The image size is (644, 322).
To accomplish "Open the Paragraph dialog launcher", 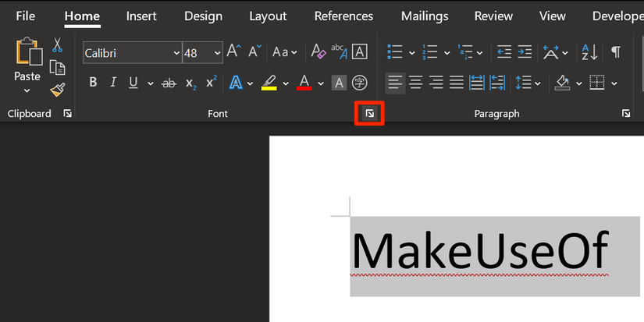I will (625, 114).
